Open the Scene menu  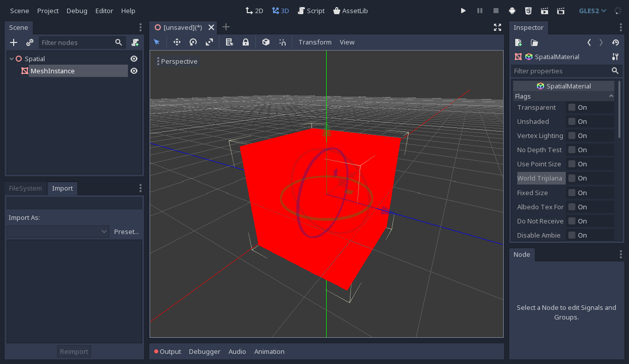point(20,11)
